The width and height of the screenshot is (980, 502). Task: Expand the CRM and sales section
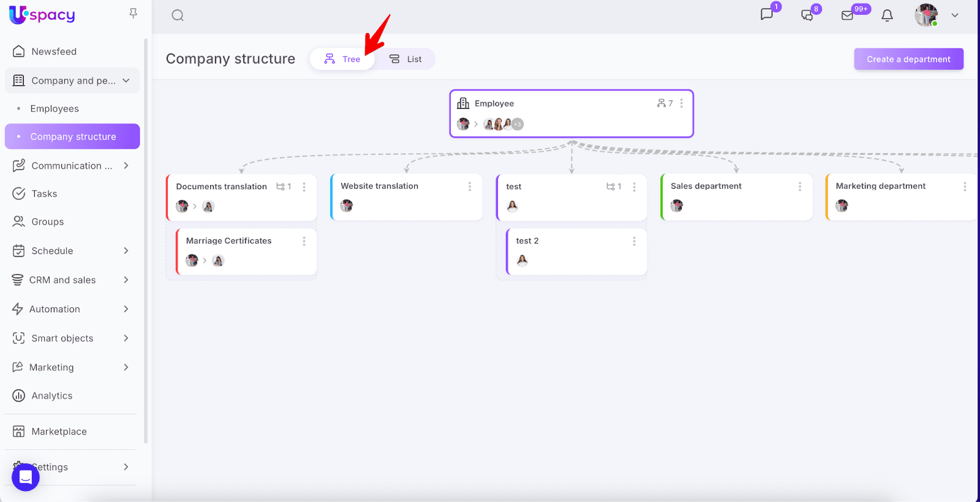(126, 280)
